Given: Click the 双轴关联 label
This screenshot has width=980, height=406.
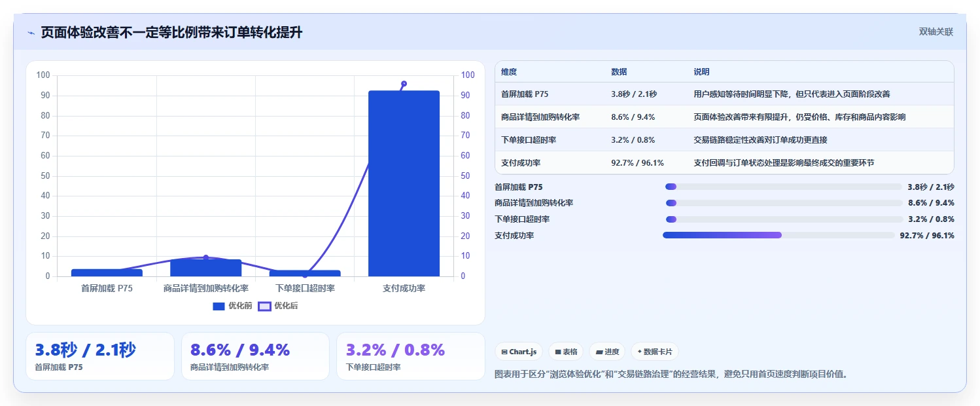Looking at the screenshot, I should tap(936, 32).
